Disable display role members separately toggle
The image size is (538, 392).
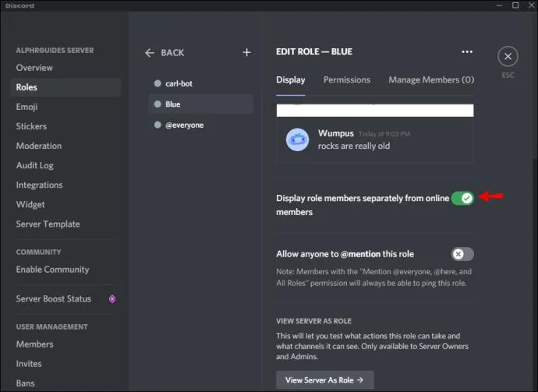(462, 198)
